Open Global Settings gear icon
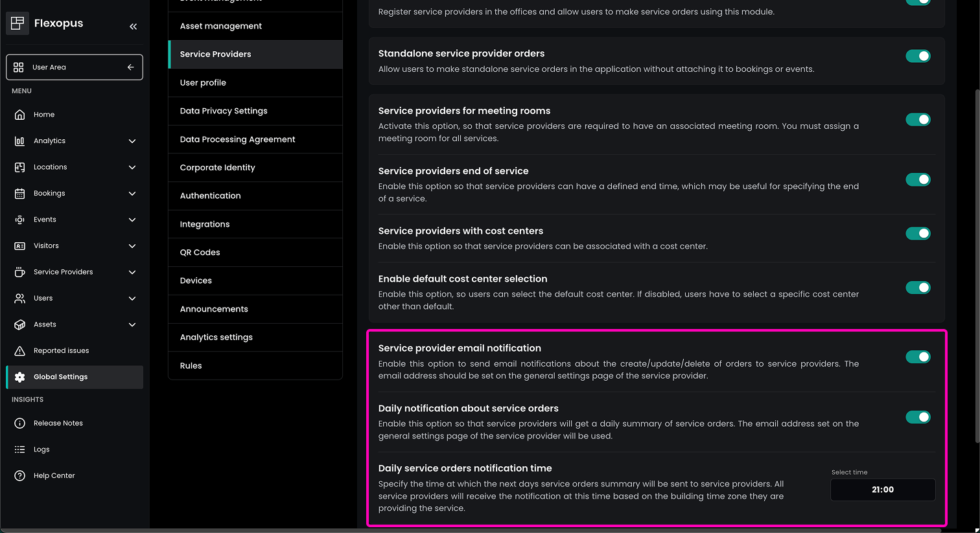Image resolution: width=980 pixels, height=533 pixels. click(19, 377)
